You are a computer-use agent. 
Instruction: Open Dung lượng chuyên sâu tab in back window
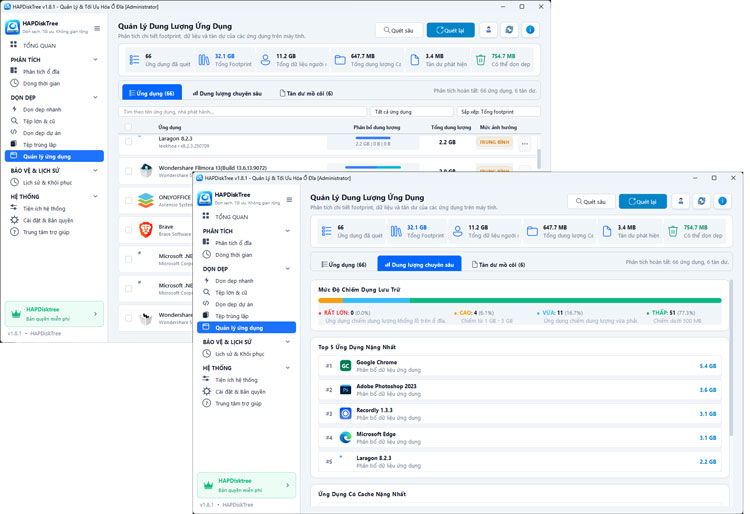227,93
